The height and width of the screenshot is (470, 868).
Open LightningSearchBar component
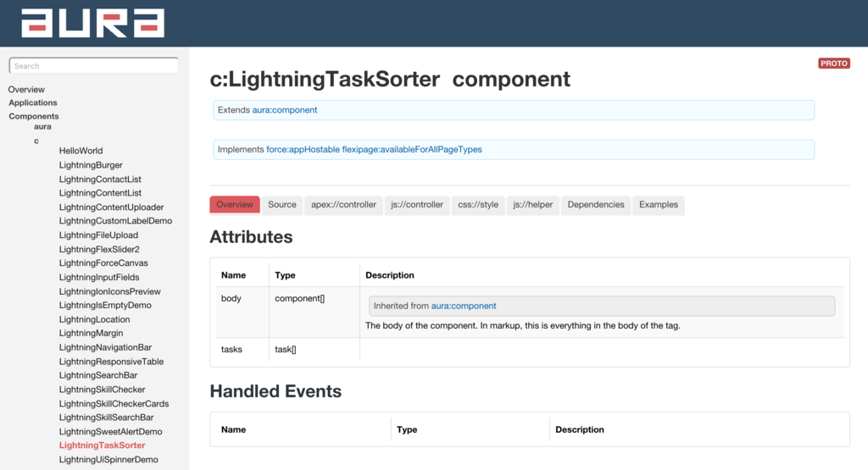(98, 375)
